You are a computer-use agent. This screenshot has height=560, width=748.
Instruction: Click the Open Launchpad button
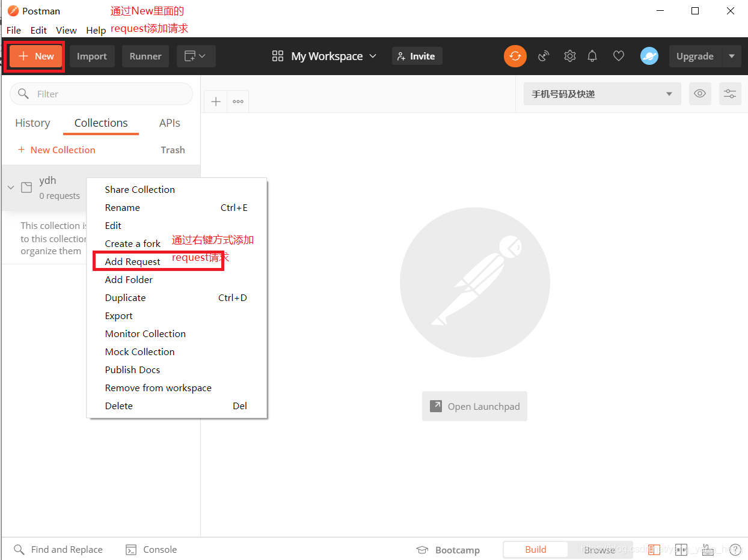(x=474, y=406)
